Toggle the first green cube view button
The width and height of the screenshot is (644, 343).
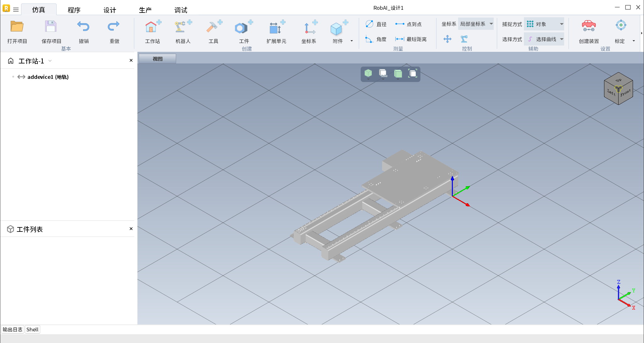pyautogui.click(x=368, y=74)
